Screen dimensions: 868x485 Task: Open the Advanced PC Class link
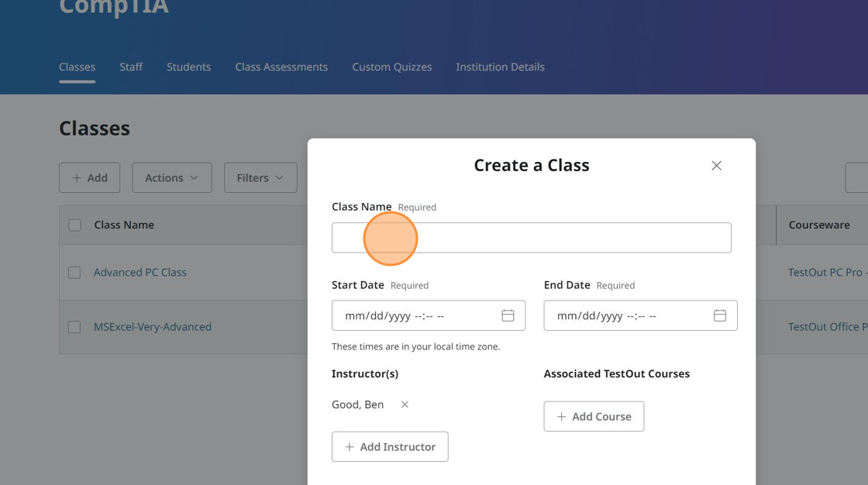coord(140,273)
